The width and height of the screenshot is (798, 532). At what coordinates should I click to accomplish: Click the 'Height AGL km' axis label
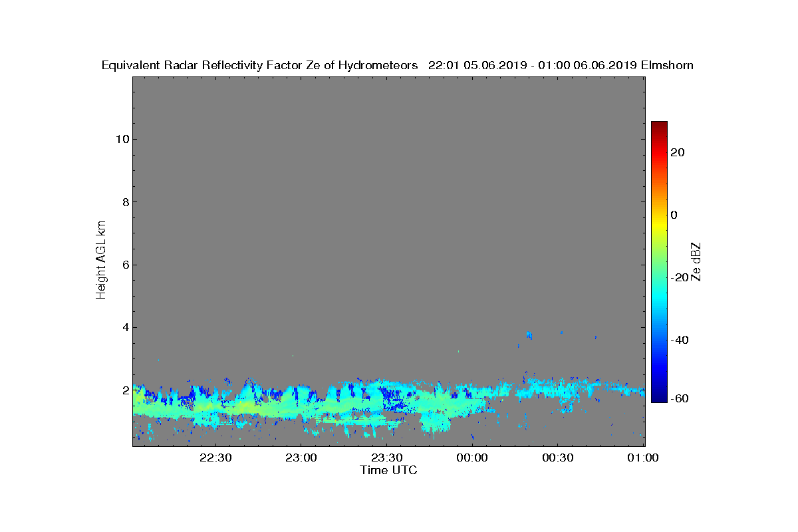click(x=101, y=261)
